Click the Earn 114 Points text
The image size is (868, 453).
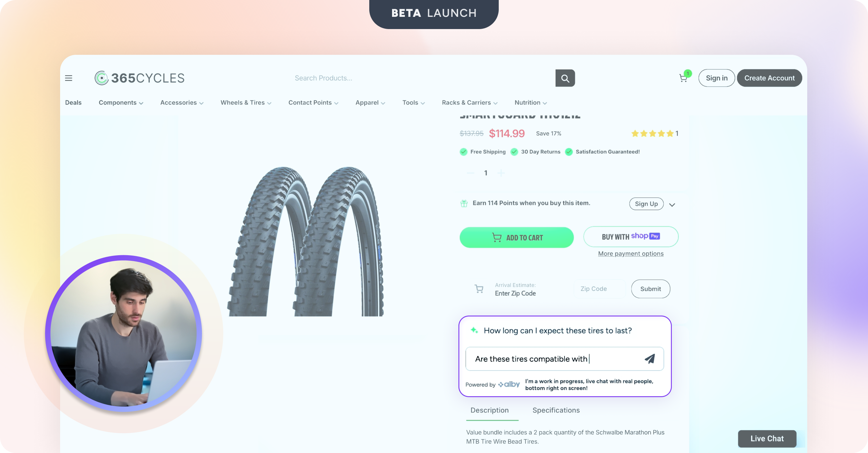tap(531, 203)
